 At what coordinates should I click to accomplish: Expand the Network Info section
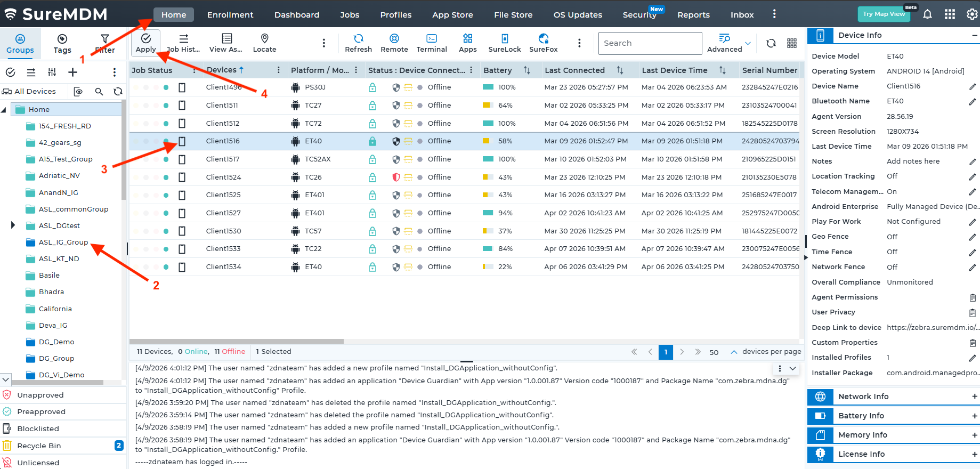pyautogui.click(x=974, y=397)
